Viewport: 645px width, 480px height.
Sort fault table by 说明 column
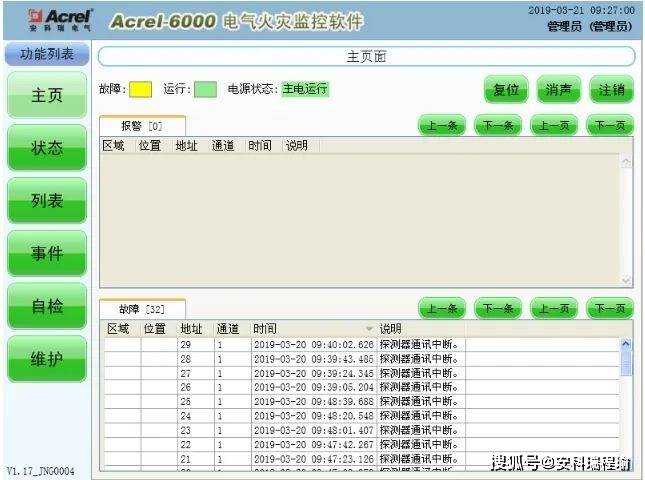click(x=420, y=329)
